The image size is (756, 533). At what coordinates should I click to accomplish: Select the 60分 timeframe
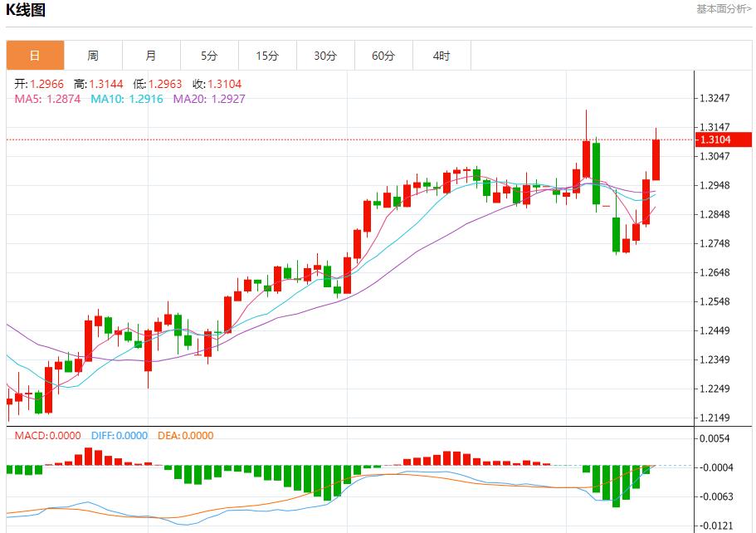[x=384, y=55]
